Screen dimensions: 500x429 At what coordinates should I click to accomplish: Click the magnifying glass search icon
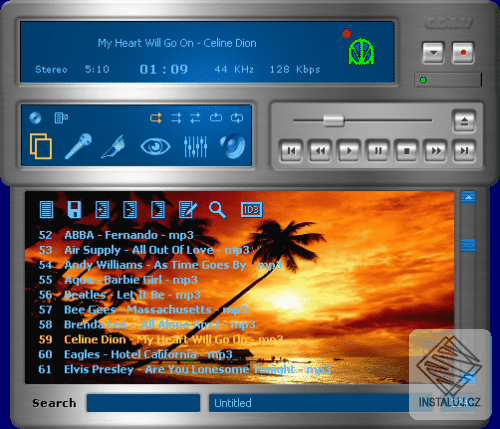tap(218, 209)
